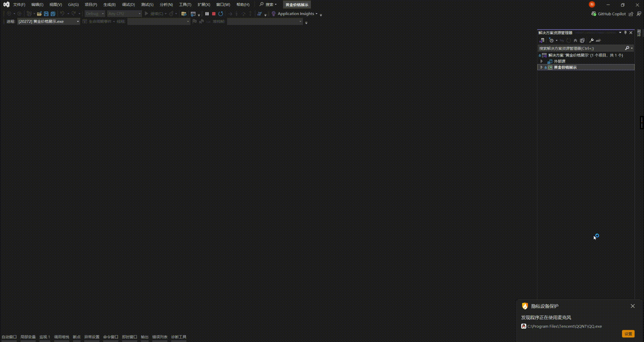Viewport: 644px width, 342px height.
Task: Open the 调试(D) menu
Action: (x=128, y=5)
